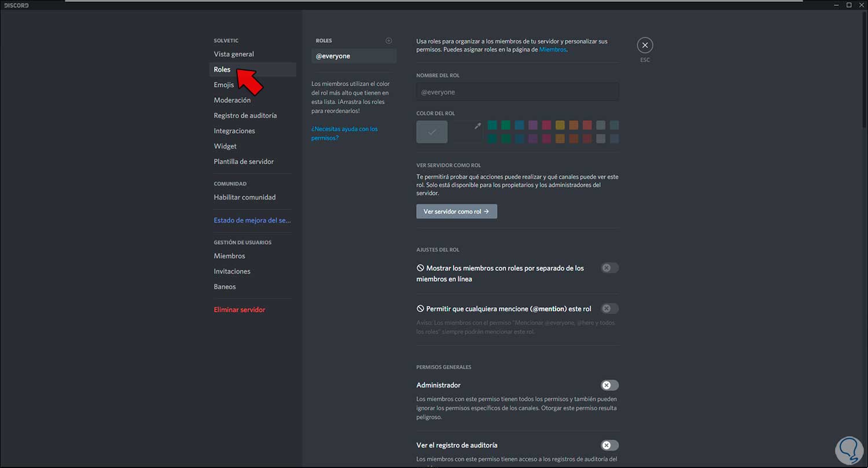Select the dark magenta swatch in bottom row
The image size is (868, 468).
pyautogui.click(x=546, y=138)
